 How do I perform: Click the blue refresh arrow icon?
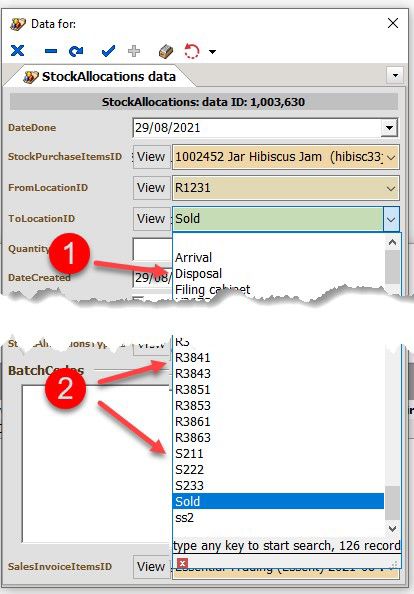76,51
